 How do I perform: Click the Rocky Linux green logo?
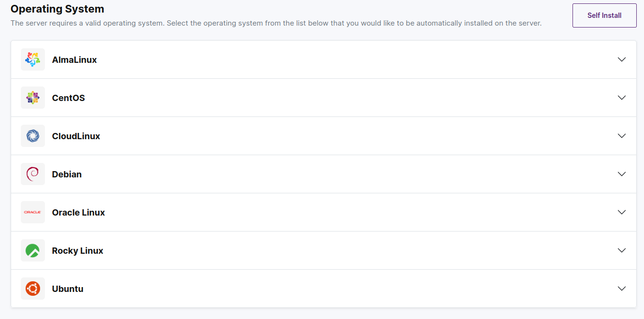pyautogui.click(x=33, y=250)
